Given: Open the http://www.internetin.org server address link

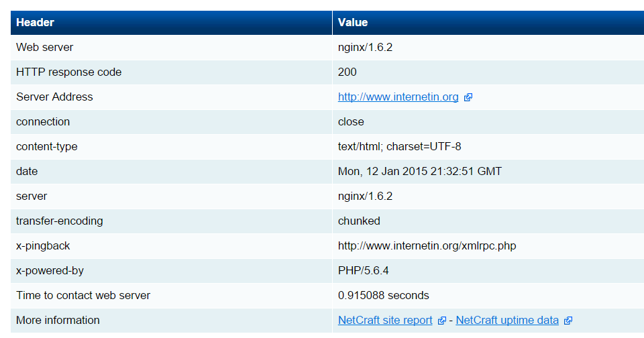Looking at the screenshot, I should (x=398, y=97).
